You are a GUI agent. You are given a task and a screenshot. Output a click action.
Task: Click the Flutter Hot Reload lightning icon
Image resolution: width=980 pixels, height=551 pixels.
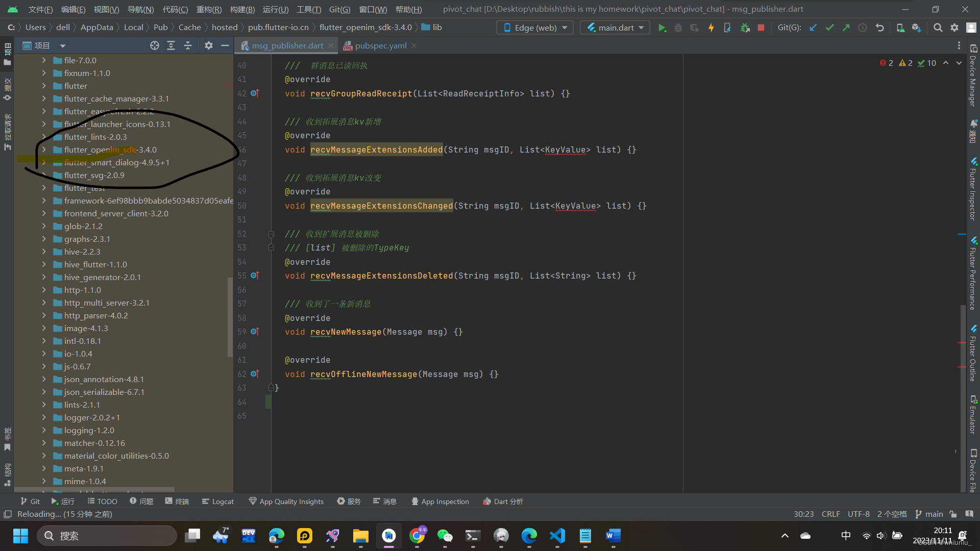(711, 28)
